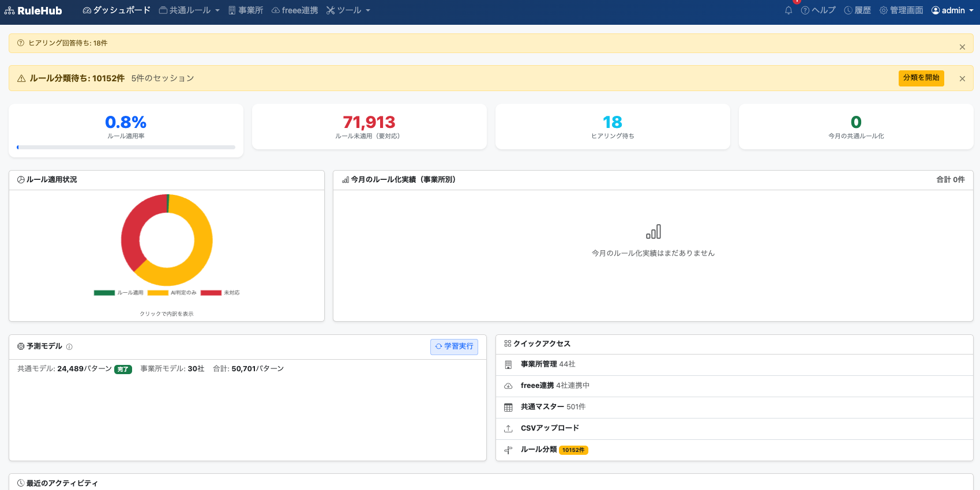Click the ツール wrench icon
The width and height of the screenshot is (980, 490).
(x=331, y=10)
